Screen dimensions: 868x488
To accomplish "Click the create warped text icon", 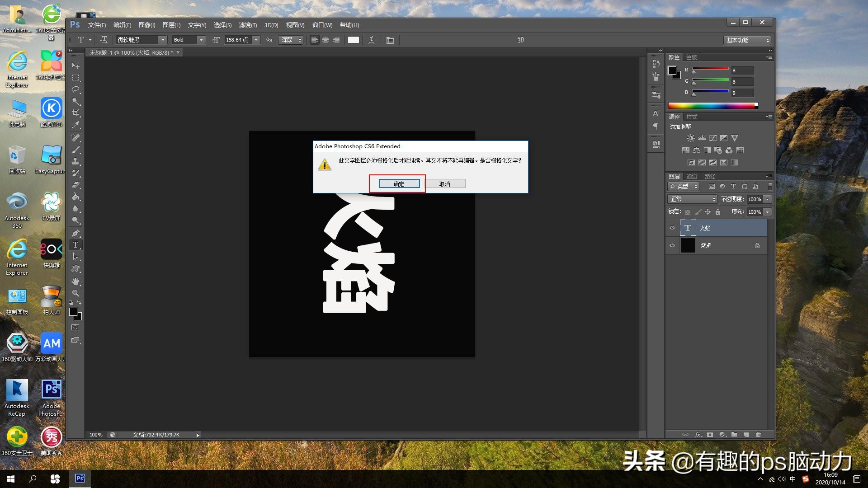I will pos(371,40).
